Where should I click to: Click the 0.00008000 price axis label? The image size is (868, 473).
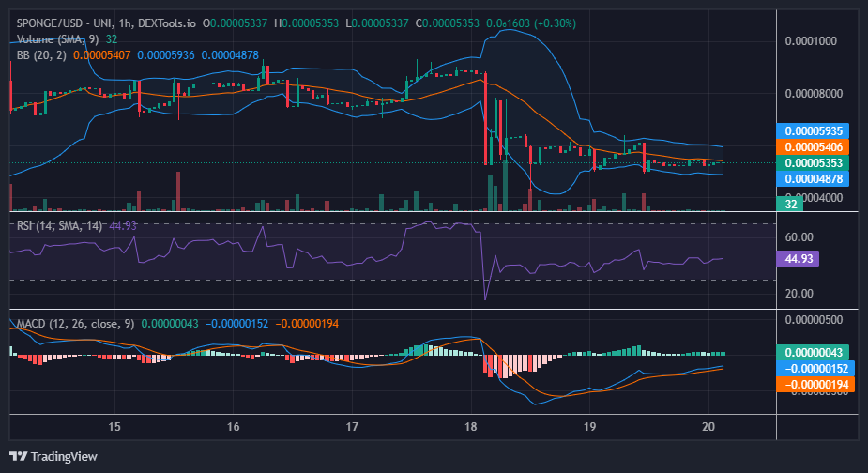[x=814, y=93]
